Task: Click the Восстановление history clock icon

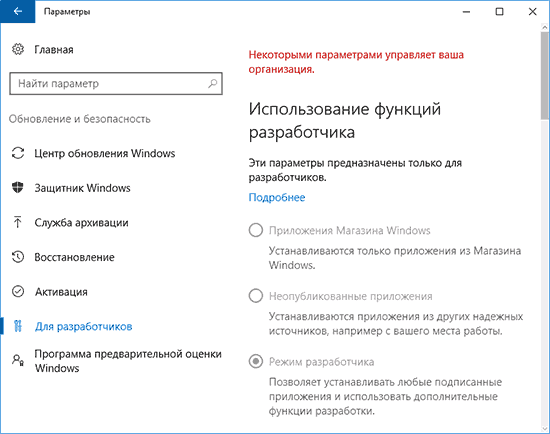Action: (18, 257)
